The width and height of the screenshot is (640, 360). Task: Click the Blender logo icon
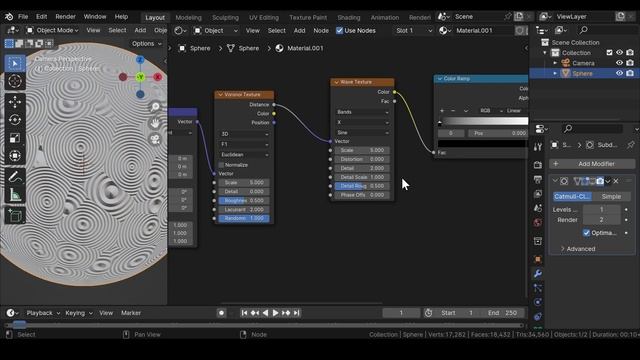[9, 17]
